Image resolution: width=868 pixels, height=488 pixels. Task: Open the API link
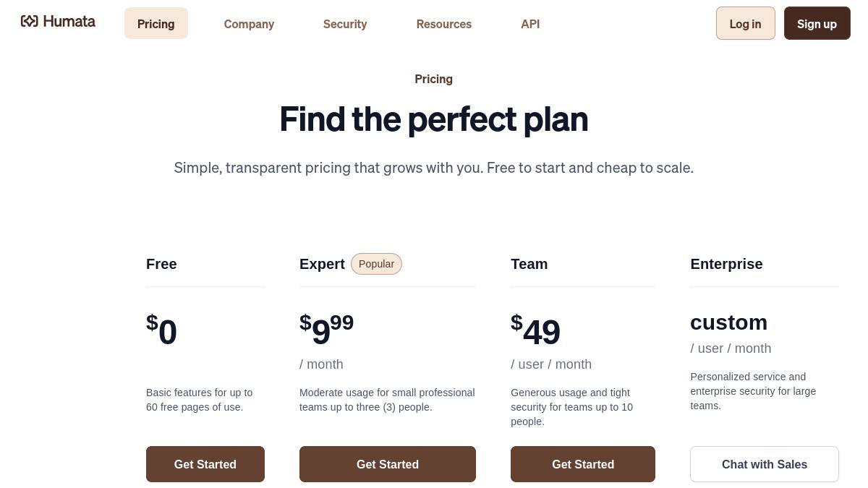pyautogui.click(x=530, y=24)
